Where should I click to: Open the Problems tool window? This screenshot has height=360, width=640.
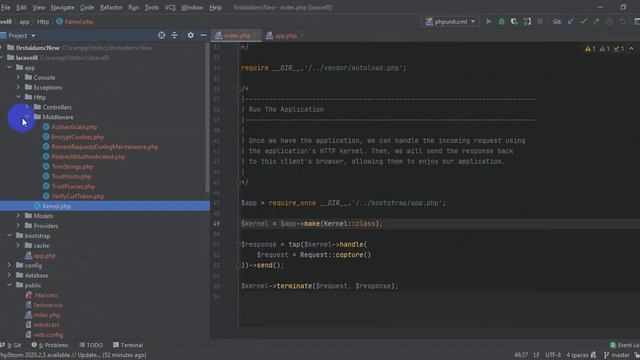click(x=50, y=345)
